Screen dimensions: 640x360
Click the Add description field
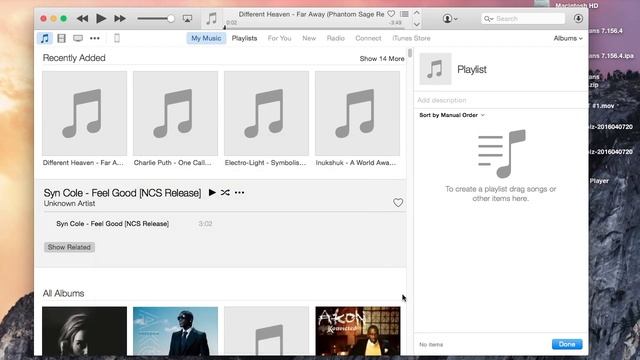501,100
